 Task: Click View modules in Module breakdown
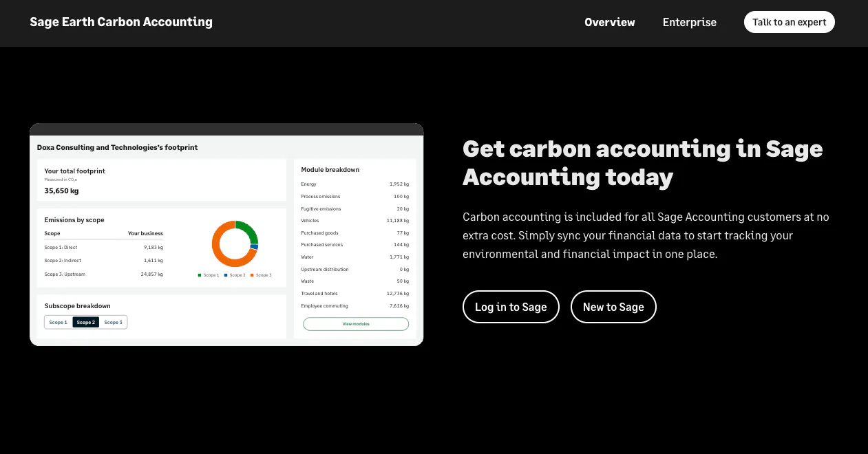click(x=356, y=323)
